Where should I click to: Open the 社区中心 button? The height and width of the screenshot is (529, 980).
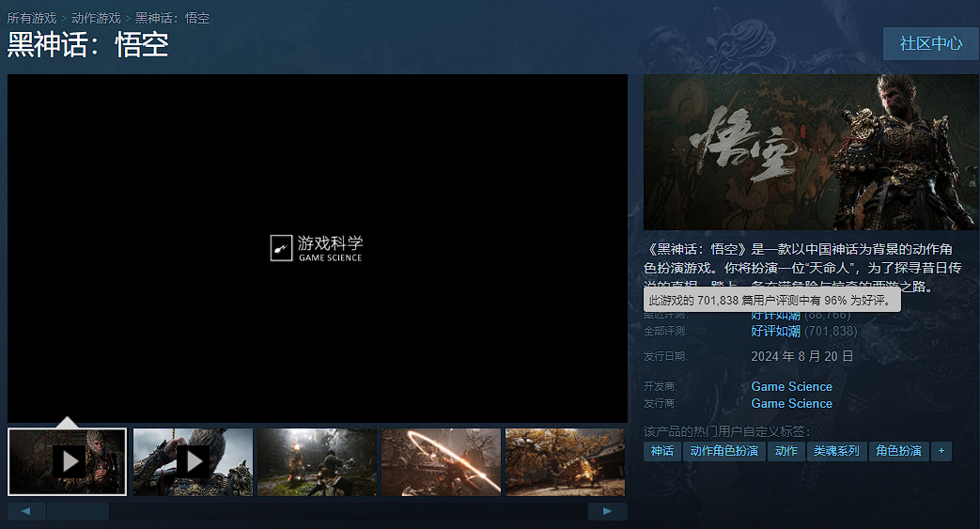pyautogui.click(x=930, y=44)
